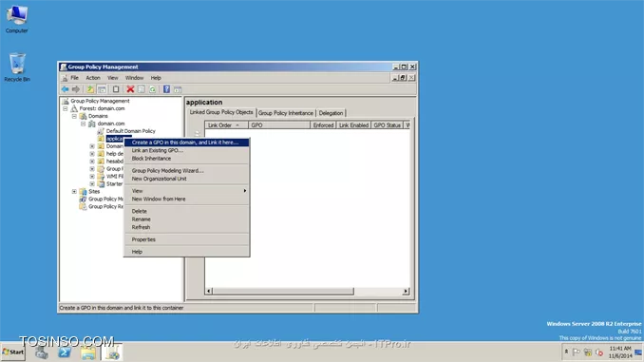Show hidden tray icons arrow
Screen dimensions: 644x362
566,352
